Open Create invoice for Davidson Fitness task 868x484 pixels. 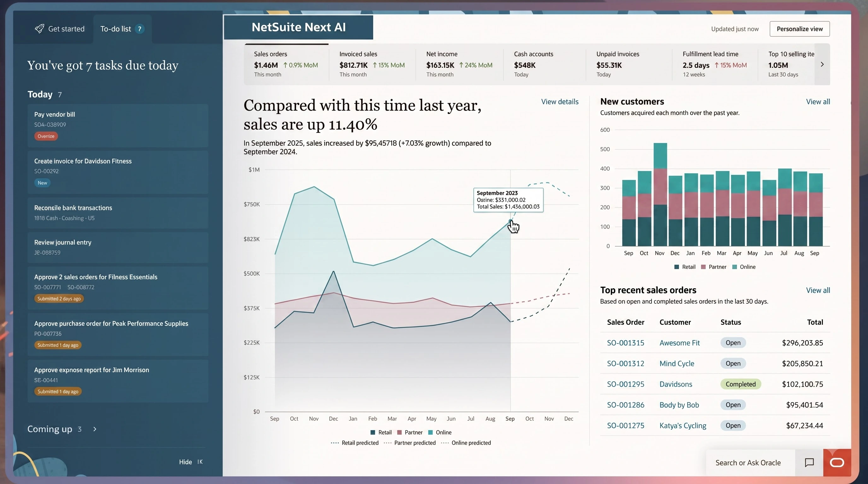click(x=118, y=172)
